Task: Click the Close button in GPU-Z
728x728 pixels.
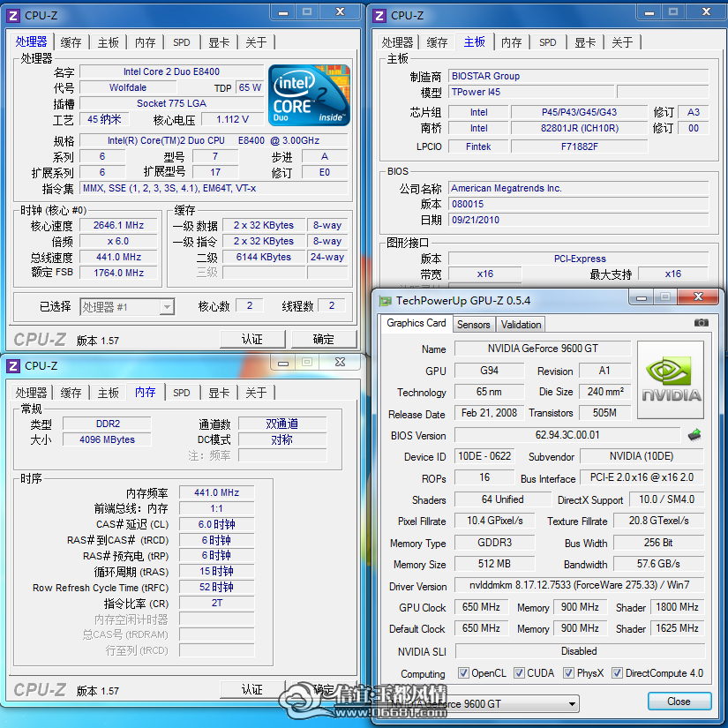Action: pyautogui.click(x=679, y=701)
